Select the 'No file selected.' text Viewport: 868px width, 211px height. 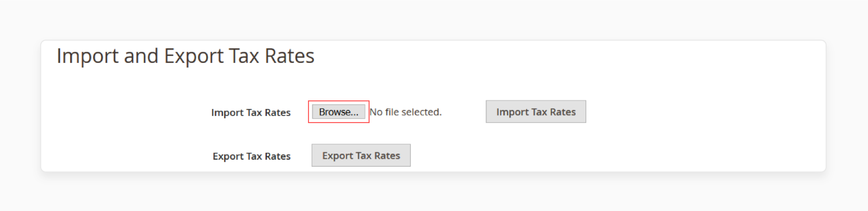coord(406,112)
